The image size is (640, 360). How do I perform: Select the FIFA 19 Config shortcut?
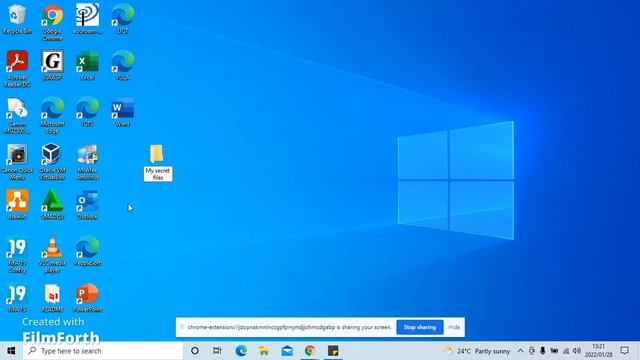pos(17,255)
